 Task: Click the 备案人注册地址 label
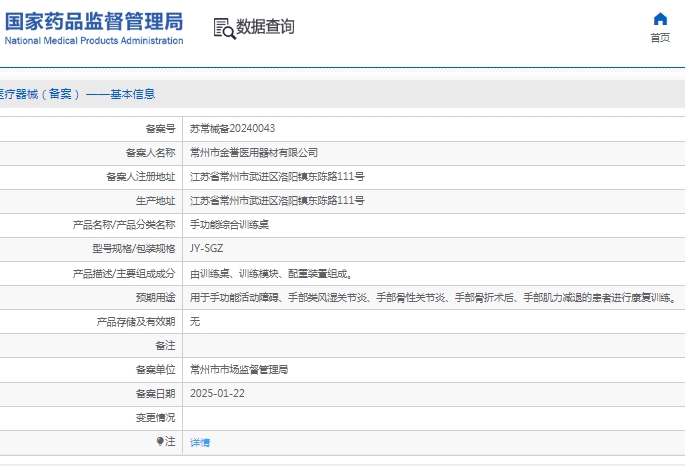[x=141, y=176]
